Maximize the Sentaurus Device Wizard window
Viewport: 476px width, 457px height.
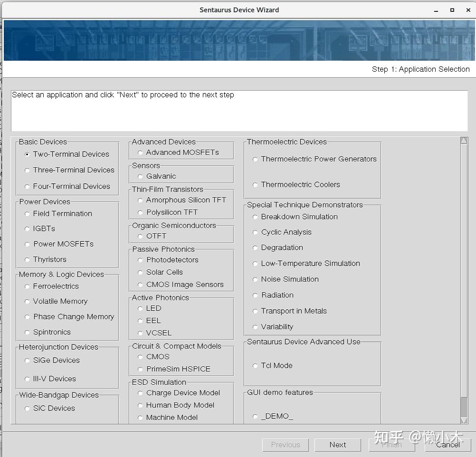click(452, 10)
